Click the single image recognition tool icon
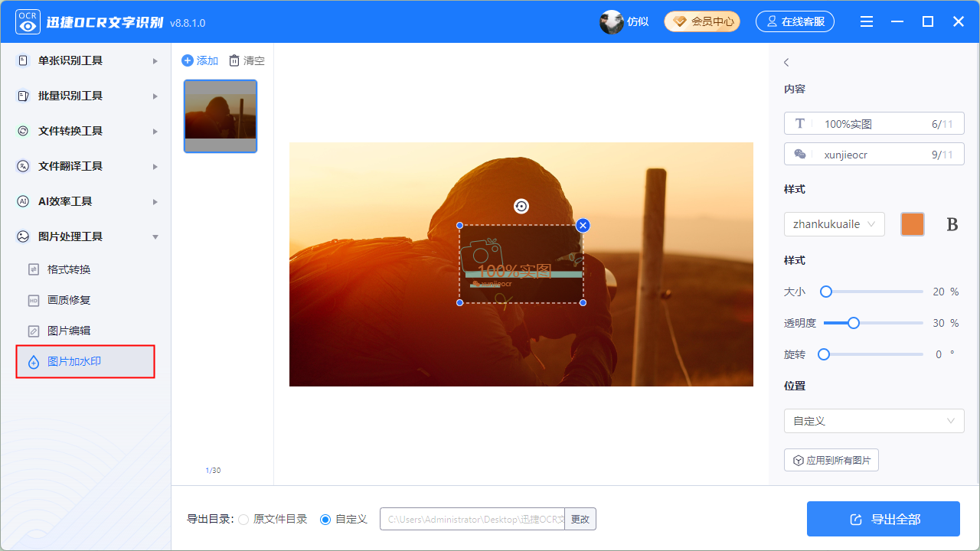The width and height of the screenshot is (980, 551). (x=23, y=60)
